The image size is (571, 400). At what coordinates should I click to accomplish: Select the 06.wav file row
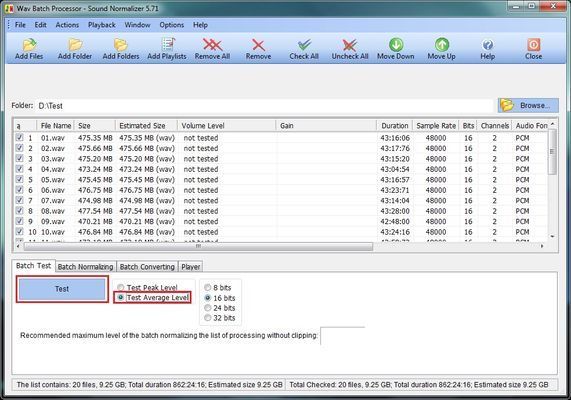[280, 190]
